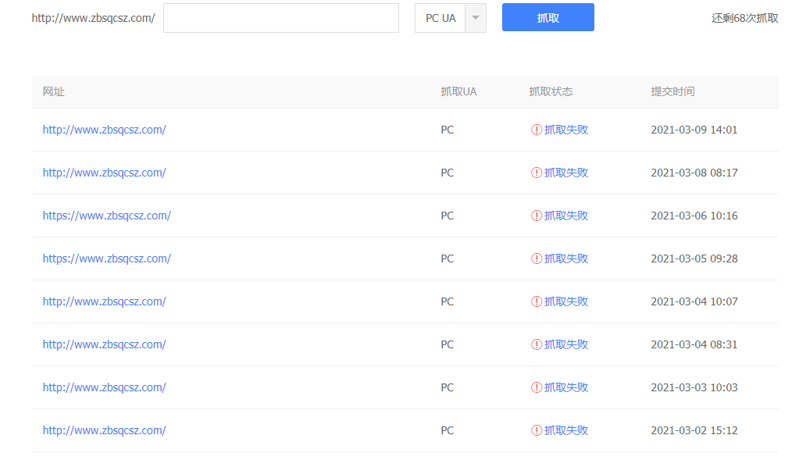
Task: Open the URL link submitted 2021-03-09 14:01
Action: (104, 130)
